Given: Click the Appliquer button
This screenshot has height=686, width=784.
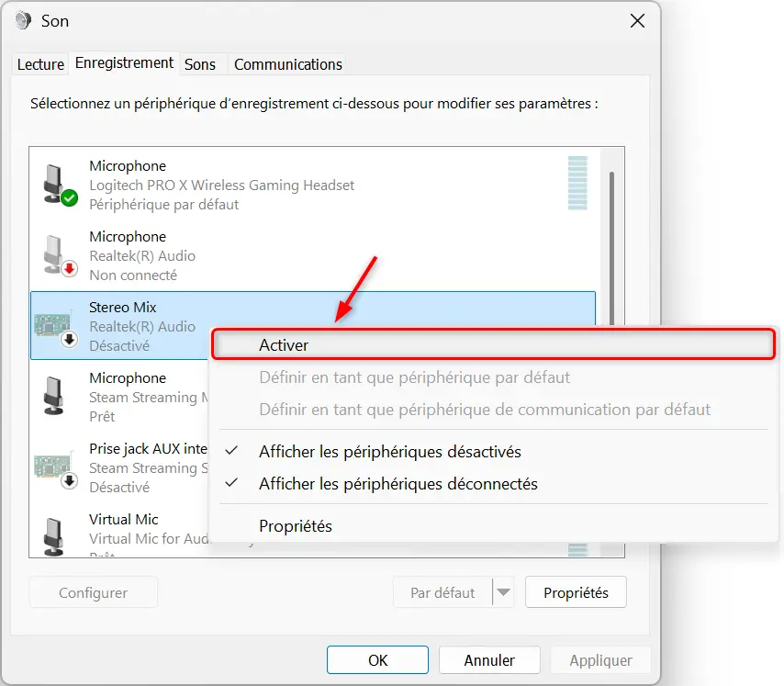Looking at the screenshot, I should pos(601,660).
